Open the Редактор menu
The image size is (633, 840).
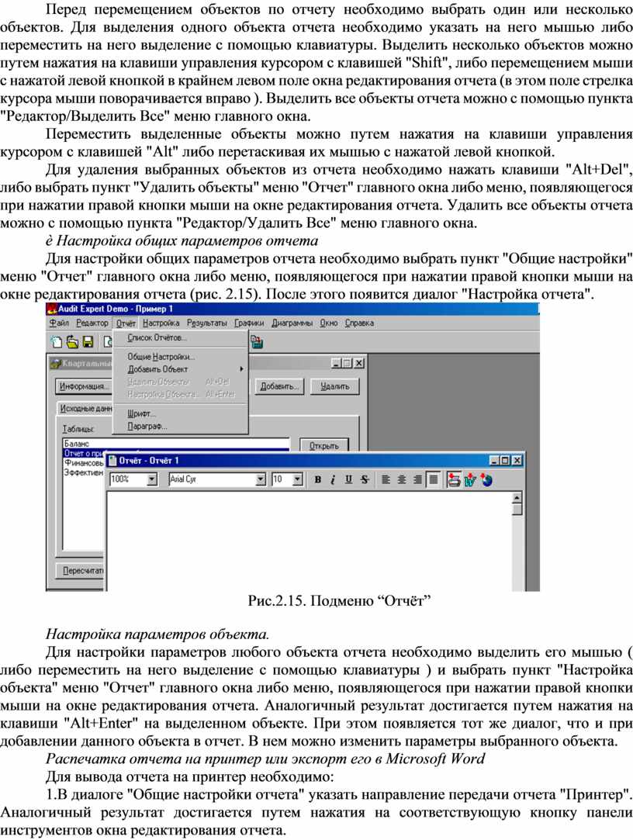92,323
